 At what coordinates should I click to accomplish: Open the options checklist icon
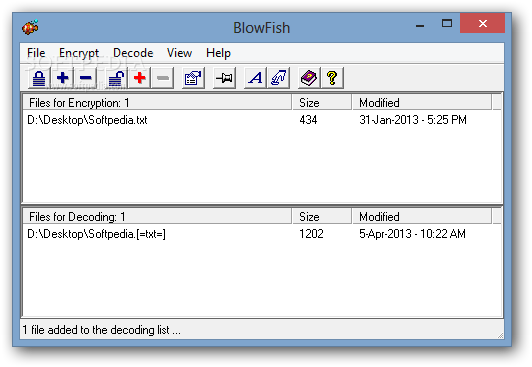[193, 78]
